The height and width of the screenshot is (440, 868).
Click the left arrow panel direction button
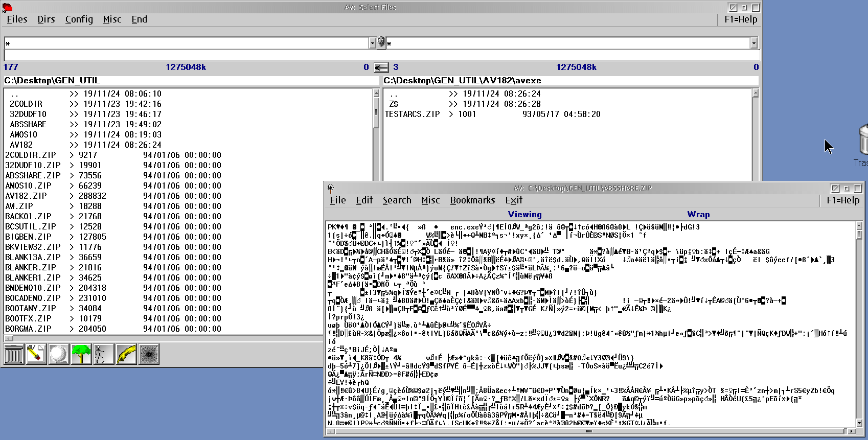(381, 67)
